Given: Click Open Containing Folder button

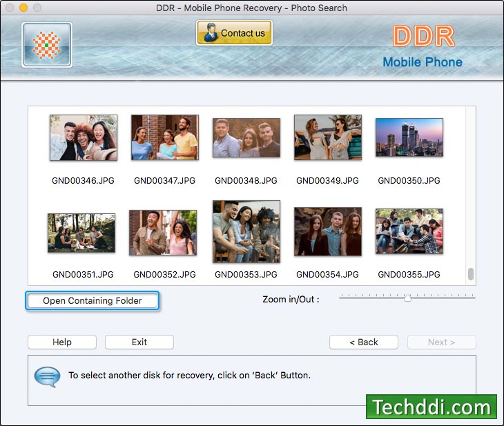Looking at the screenshot, I should click(93, 300).
